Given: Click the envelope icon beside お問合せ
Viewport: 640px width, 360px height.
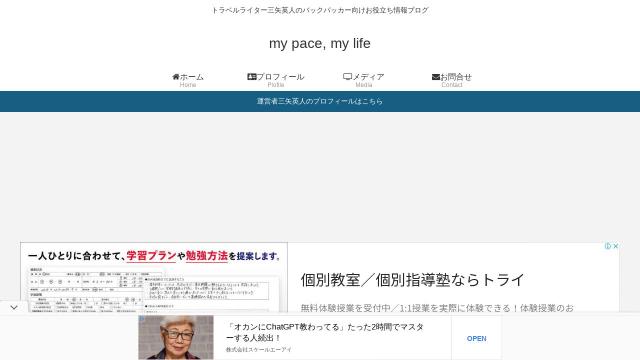Looking at the screenshot, I should (x=436, y=77).
